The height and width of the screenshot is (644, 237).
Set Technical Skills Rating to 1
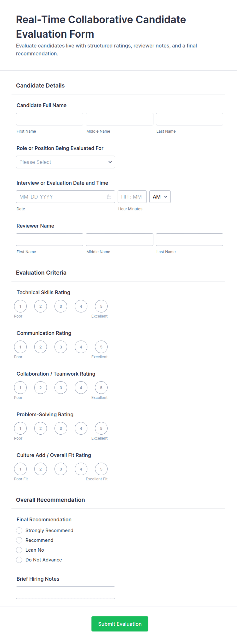click(20, 306)
